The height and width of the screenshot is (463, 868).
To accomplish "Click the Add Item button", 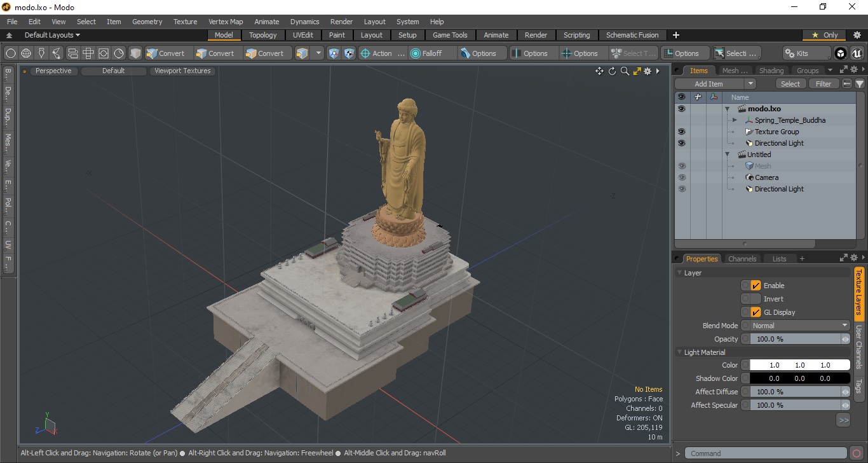I will 709,84.
